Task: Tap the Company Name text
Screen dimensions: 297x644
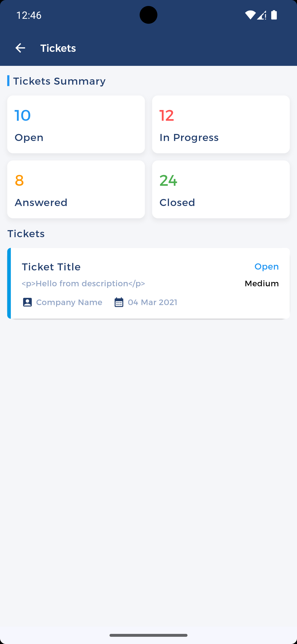Action: (x=69, y=302)
